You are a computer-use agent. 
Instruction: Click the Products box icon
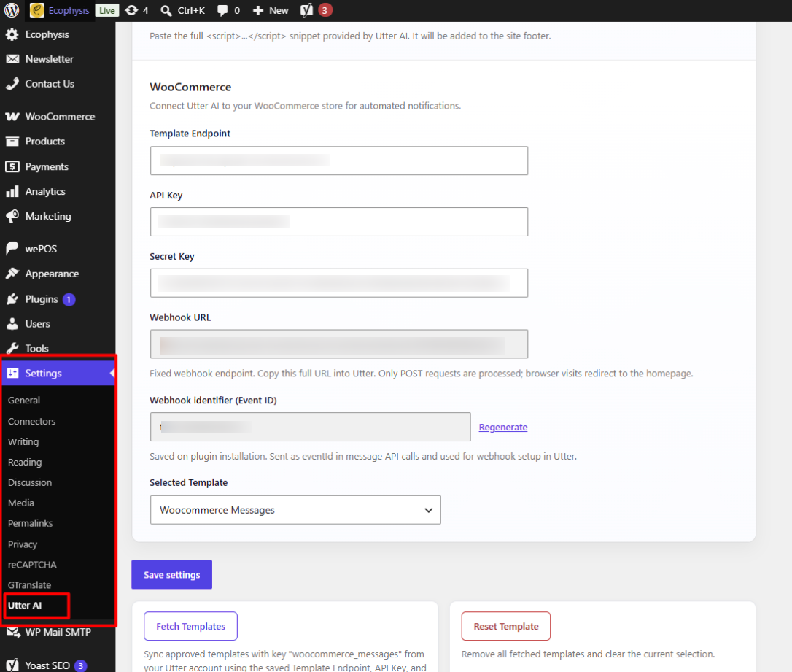pyautogui.click(x=12, y=142)
